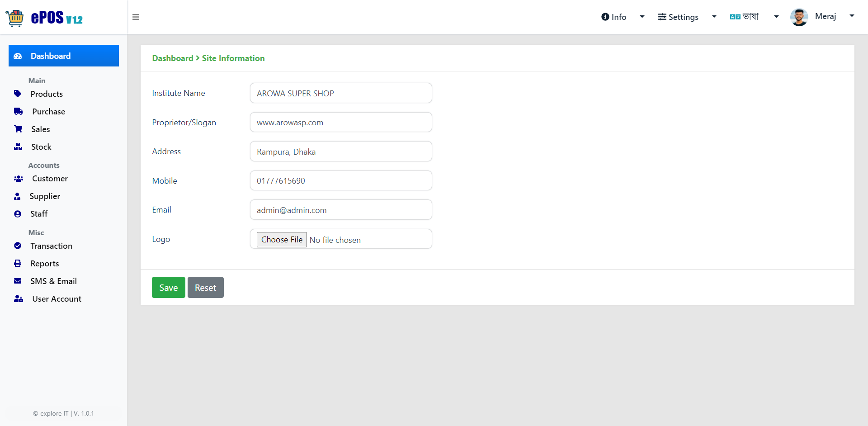Open the Transaction menu item
The height and width of the screenshot is (426, 868).
[x=51, y=246]
